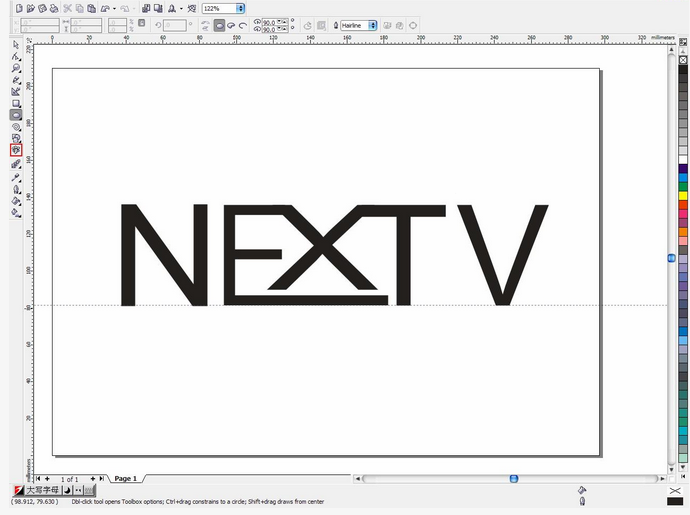Screen dimensions: 690x515
Task: Pick the black swatch atop the palette
Action: (x=683, y=70)
